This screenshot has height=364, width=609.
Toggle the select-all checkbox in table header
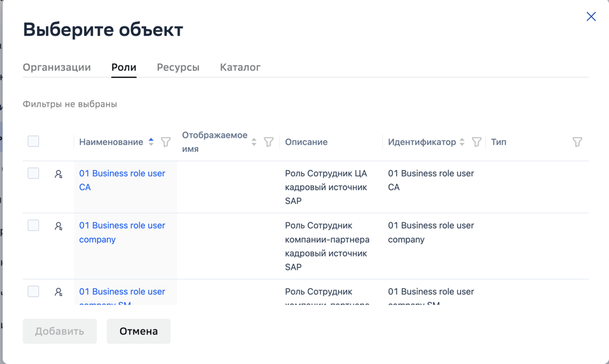(33, 141)
